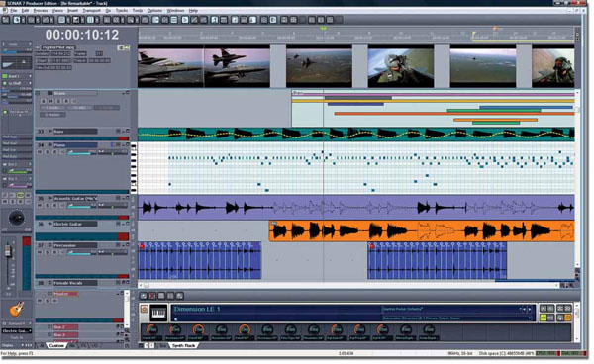Minimize the Piano track strip
This screenshot has width=594, height=364.
coord(123,145)
